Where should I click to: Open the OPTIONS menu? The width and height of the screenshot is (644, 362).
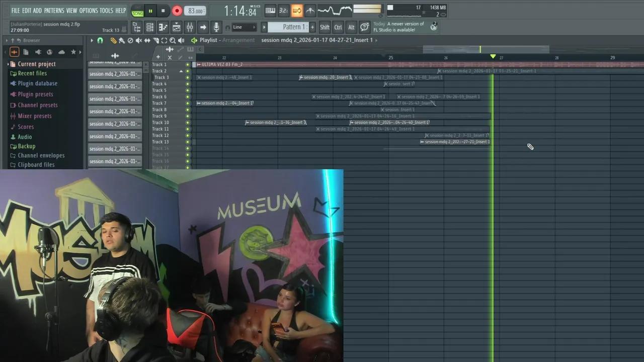[x=88, y=10]
